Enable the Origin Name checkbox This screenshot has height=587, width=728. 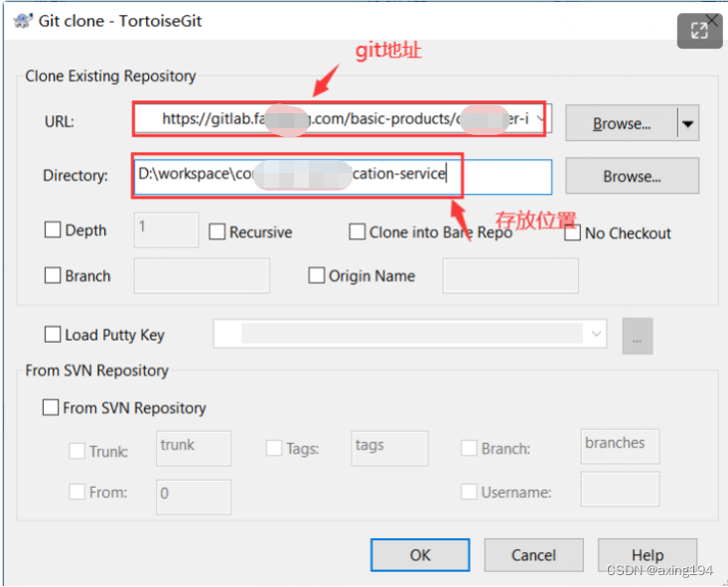(316, 275)
